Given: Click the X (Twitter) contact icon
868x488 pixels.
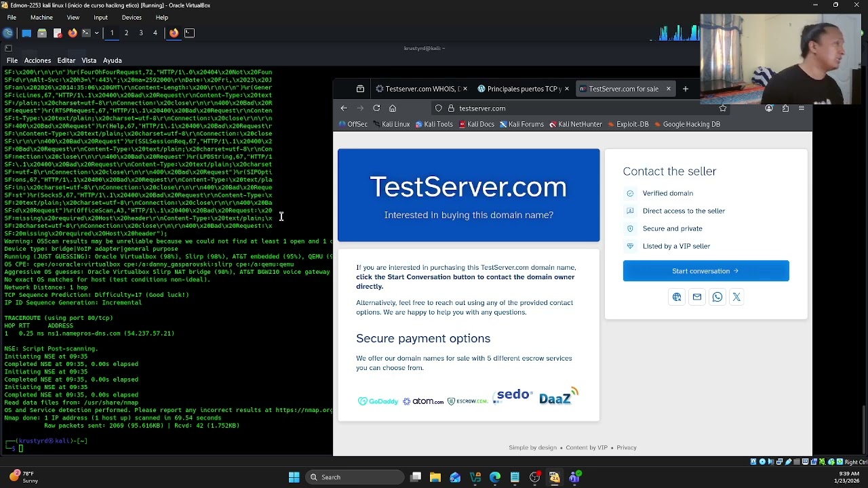Looking at the screenshot, I should tap(736, 297).
